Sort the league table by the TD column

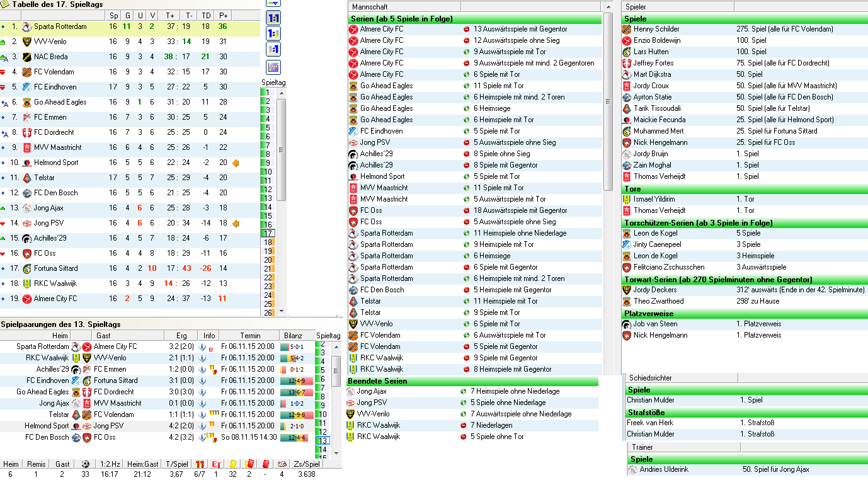tap(205, 15)
